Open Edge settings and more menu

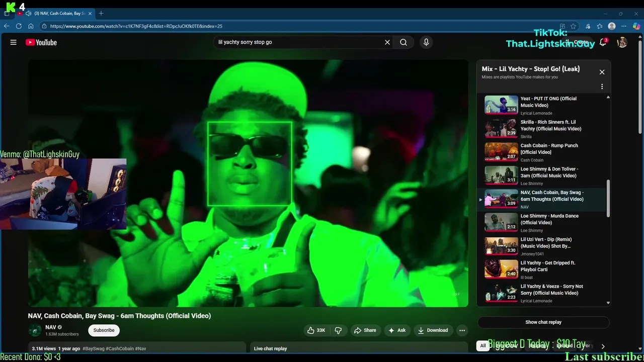pyautogui.click(x=624, y=26)
